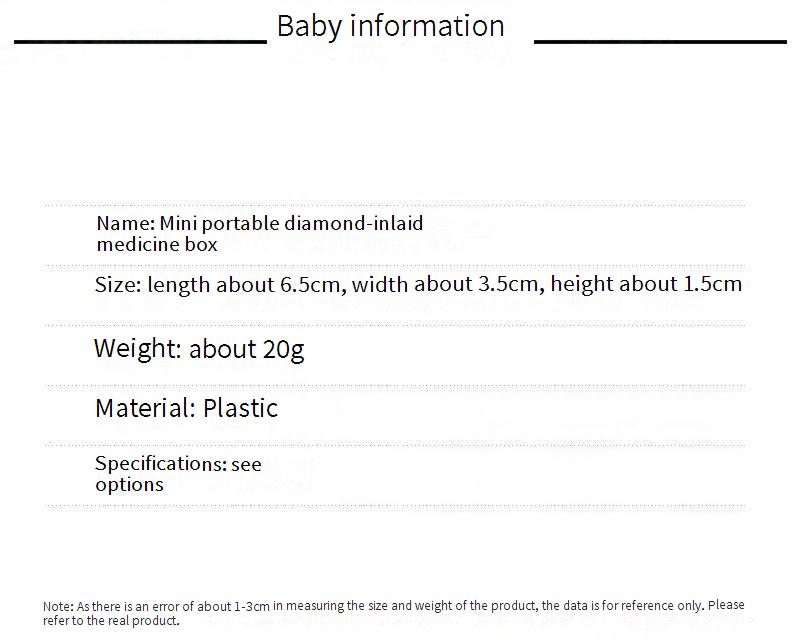Click the "Material:" label
Screen dimensions: 800x640
coord(145,408)
